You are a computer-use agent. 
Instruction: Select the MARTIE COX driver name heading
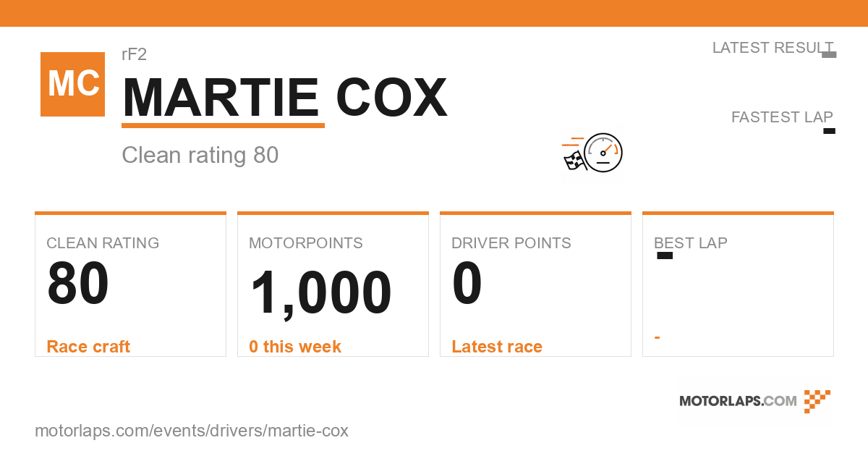[284, 98]
